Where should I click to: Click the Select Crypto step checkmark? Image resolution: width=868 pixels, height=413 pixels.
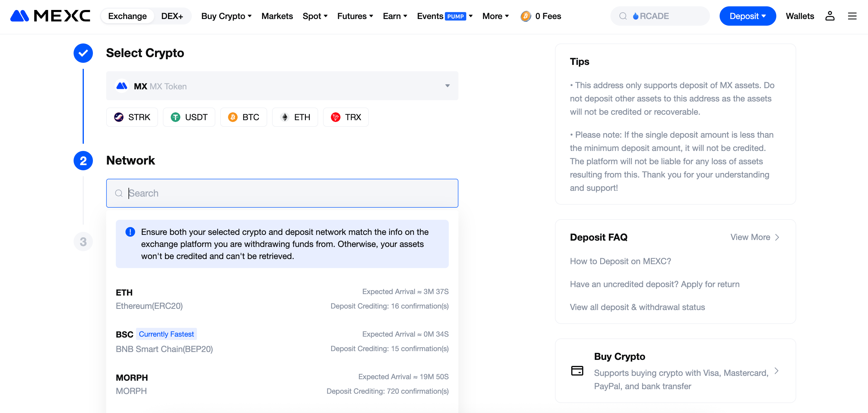tap(83, 53)
